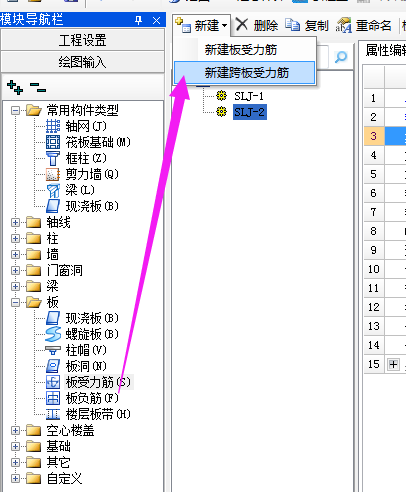This screenshot has height=492, width=406.
Task: Pin the 模块导航栏 panel
Action: point(138,20)
